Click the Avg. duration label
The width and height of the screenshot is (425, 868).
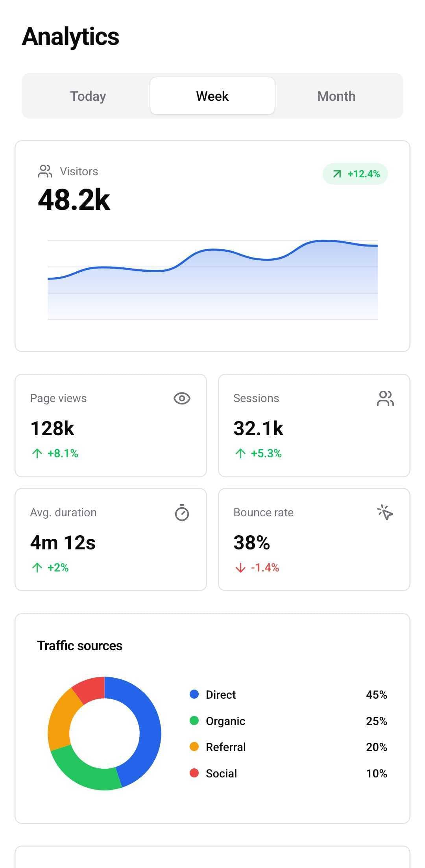pos(63,512)
